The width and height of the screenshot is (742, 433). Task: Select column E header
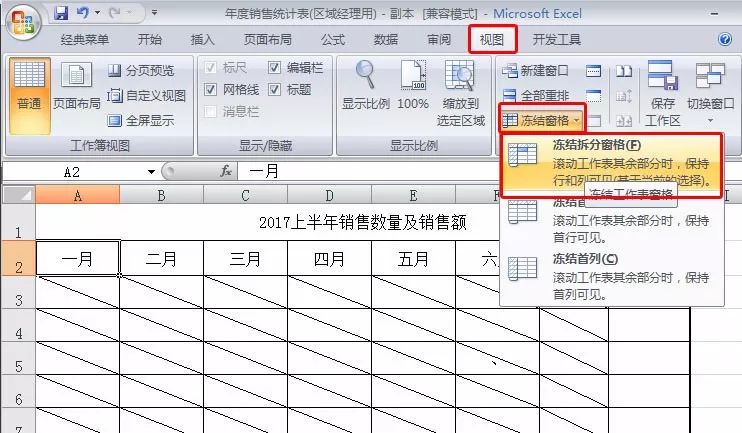(x=413, y=194)
